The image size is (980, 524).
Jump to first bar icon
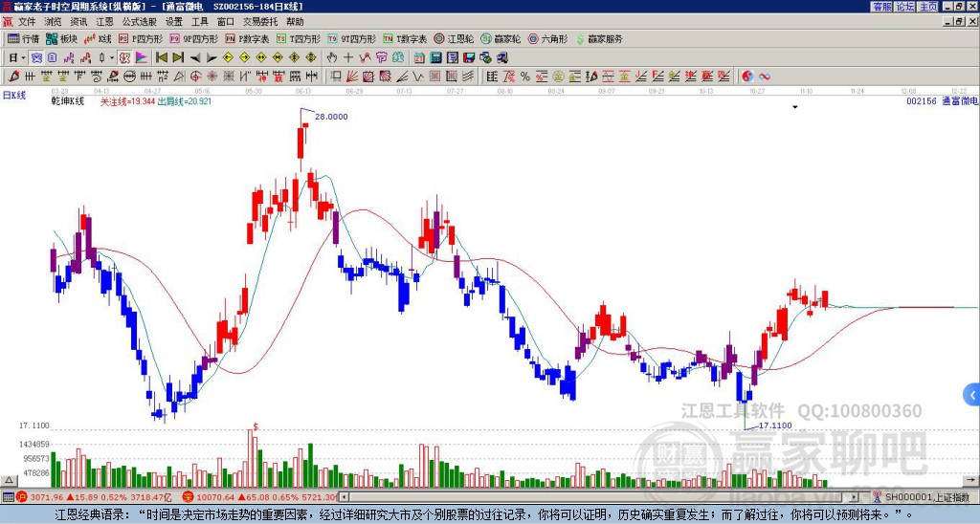pos(161,57)
